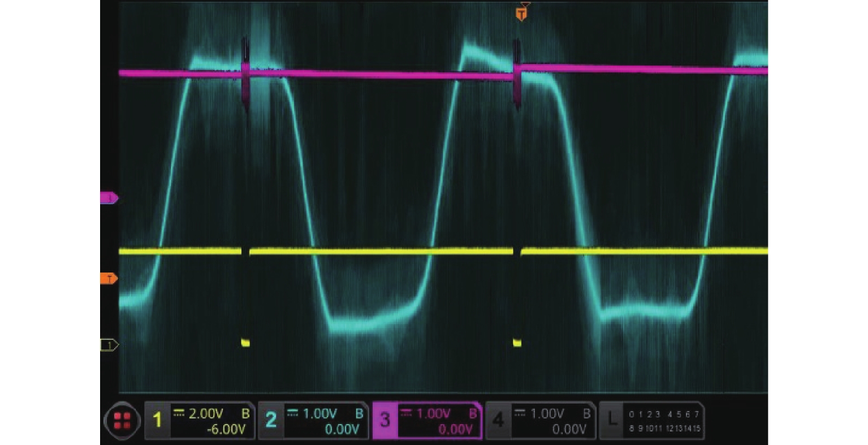The height and width of the screenshot is (445, 868).
Task: Click the channel 1 coupling icon
Action: 179,413
